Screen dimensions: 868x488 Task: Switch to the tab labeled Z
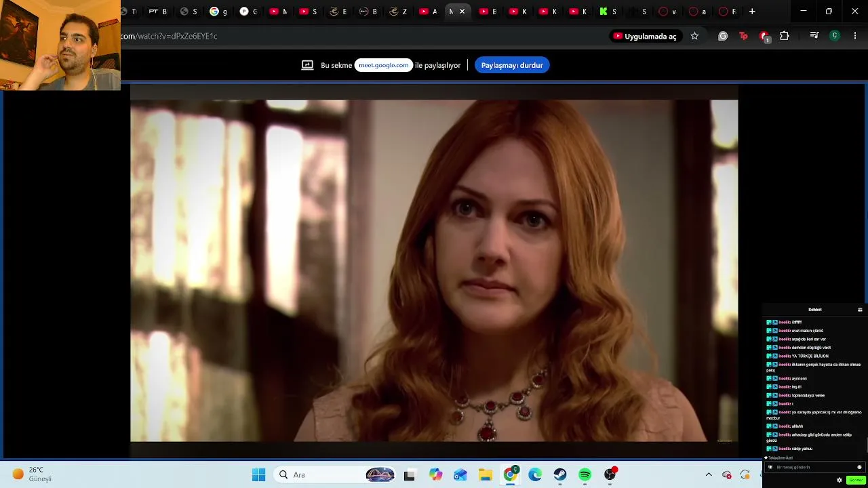coord(398,12)
